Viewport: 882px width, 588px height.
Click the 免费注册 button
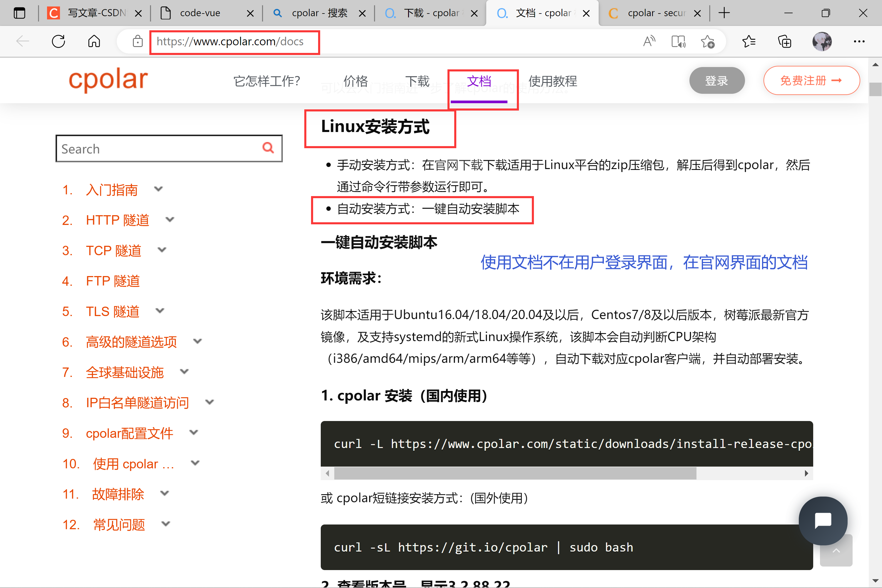coord(811,80)
